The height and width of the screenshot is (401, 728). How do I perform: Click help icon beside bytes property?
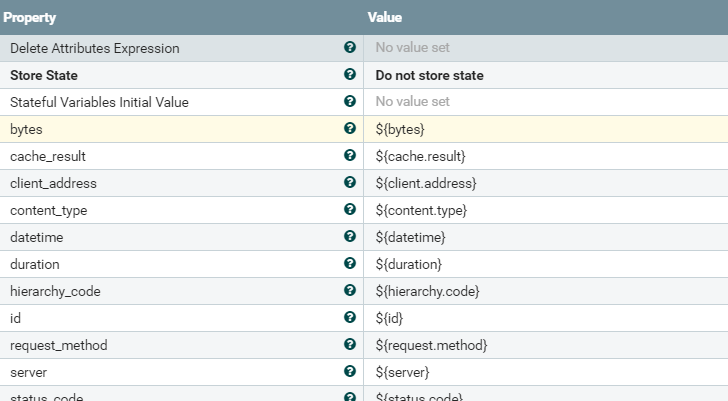[x=350, y=128]
